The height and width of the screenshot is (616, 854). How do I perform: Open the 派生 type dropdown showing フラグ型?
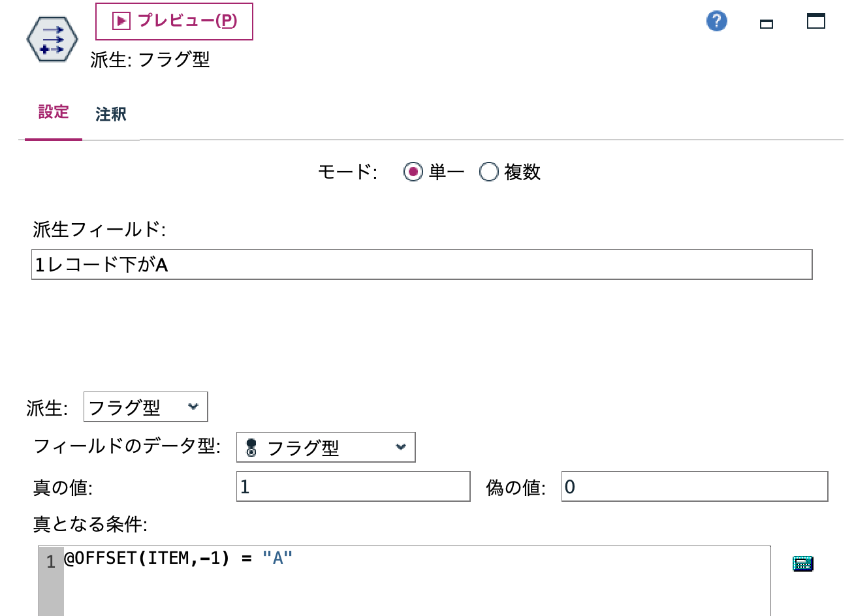tap(145, 407)
